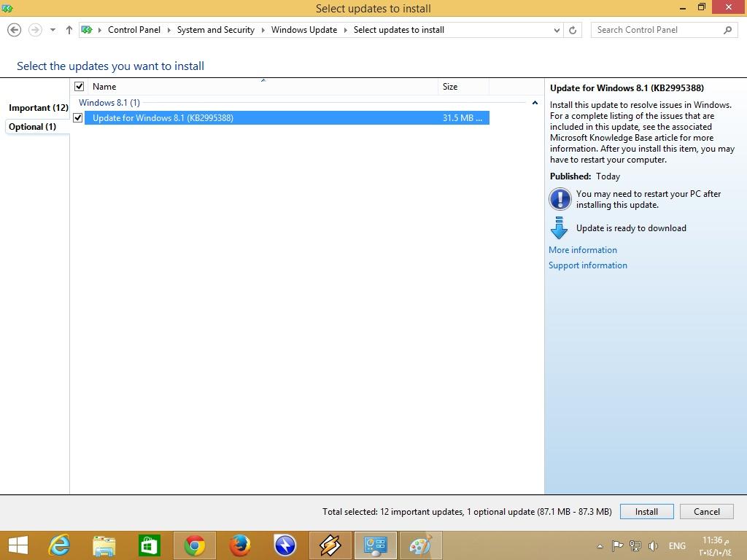Click the Install button

click(646, 512)
